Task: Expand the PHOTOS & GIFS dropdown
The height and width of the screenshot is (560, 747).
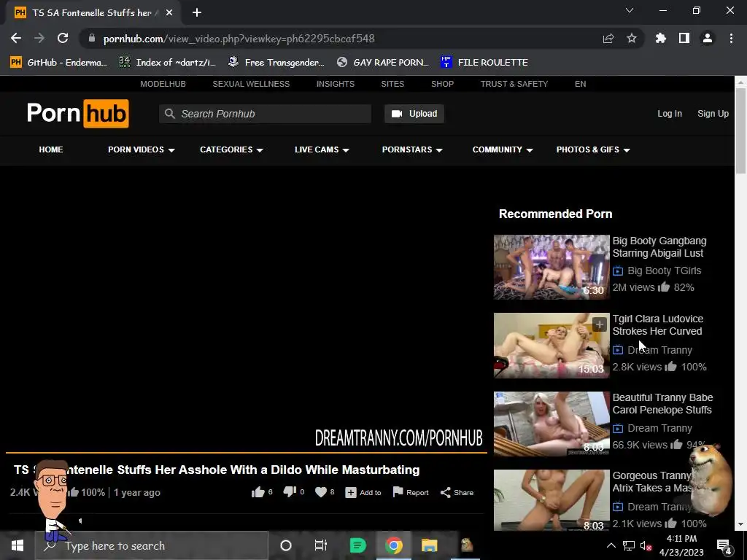Action: pyautogui.click(x=593, y=149)
